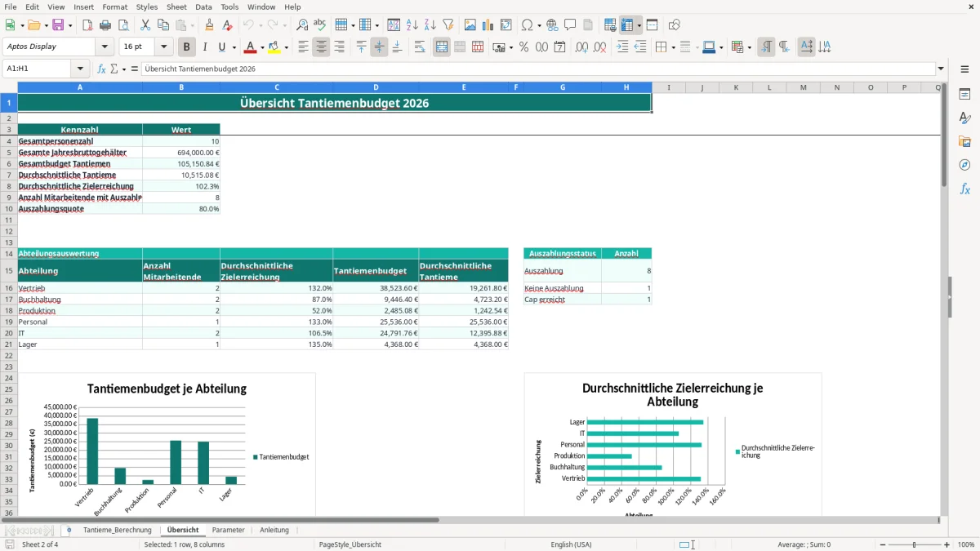
Task: Toggle Italic formatting
Action: (x=205, y=47)
